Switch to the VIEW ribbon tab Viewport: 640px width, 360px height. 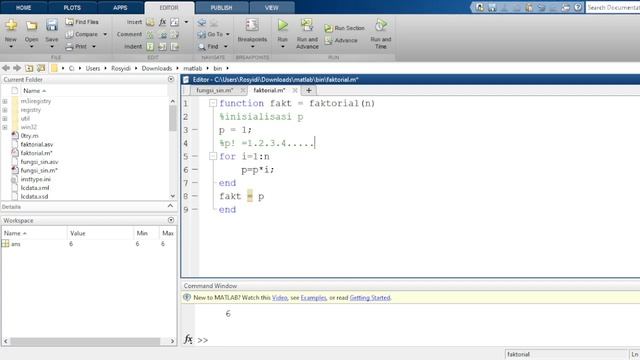pyautogui.click(x=271, y=7)
